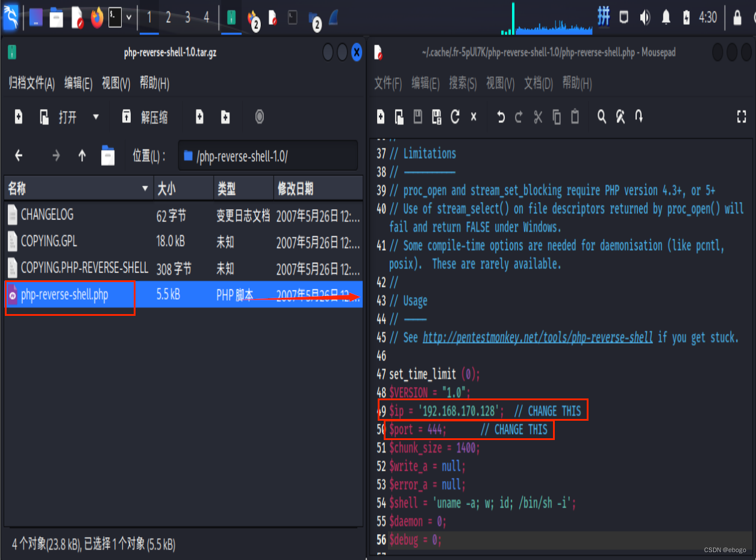Open the 编辑(E) menu in archive manager
756x560 pixels.
pos(78,83)
